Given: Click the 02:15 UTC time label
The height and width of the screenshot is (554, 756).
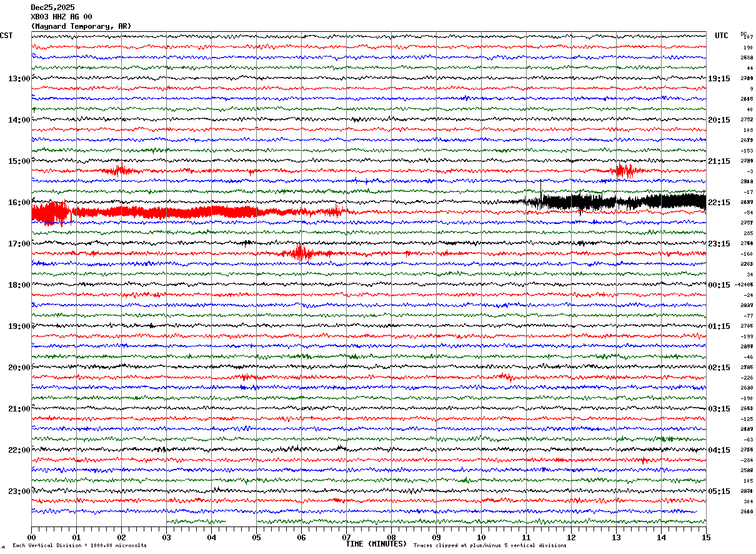Looking at the screenshot, I should 719,368.
